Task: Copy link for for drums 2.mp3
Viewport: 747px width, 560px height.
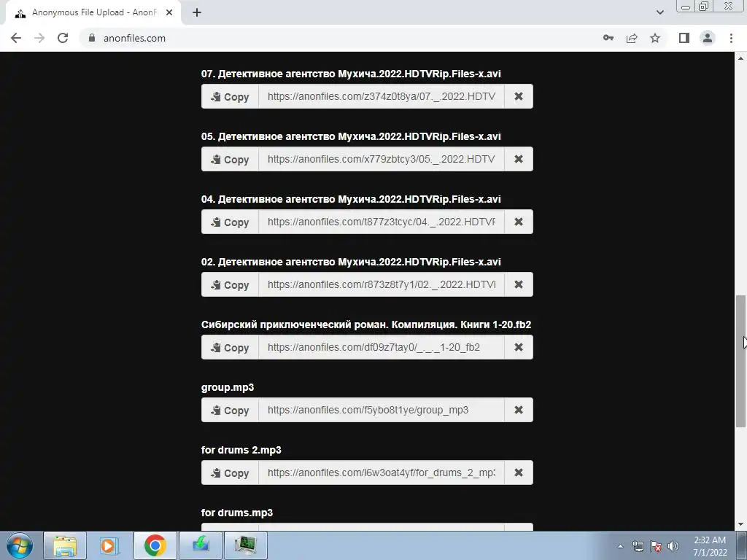Action: pyautogui.click(x=230, y=472)
